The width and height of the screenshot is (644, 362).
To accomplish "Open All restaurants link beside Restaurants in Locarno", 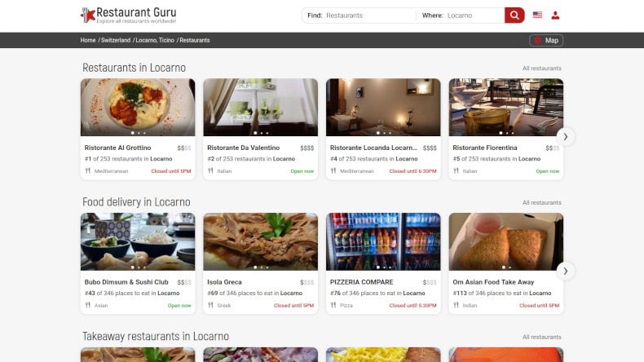I will tap(542, 68).
